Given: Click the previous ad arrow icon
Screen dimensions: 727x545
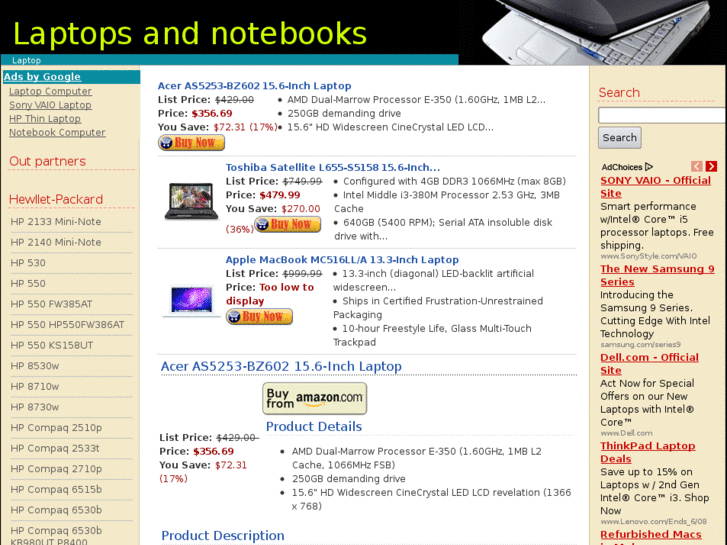Looking at the screenshot, I should 696,167.
